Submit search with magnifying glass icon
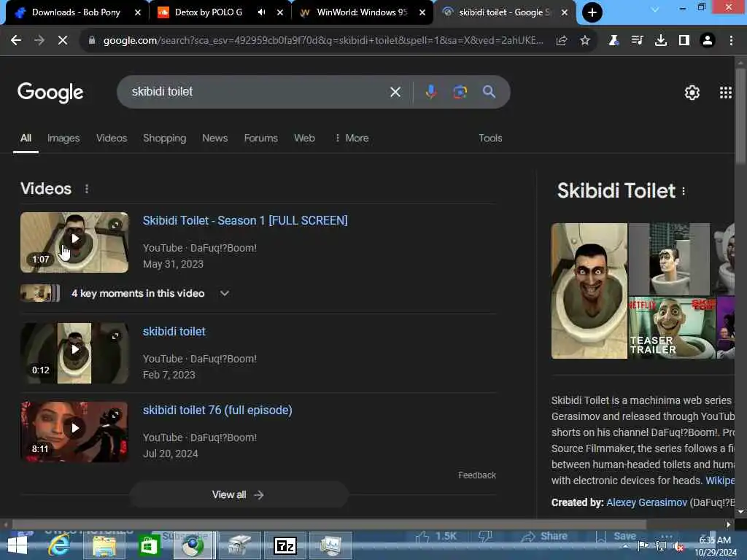This screenshot has width=747, height=560. point(489,91)
